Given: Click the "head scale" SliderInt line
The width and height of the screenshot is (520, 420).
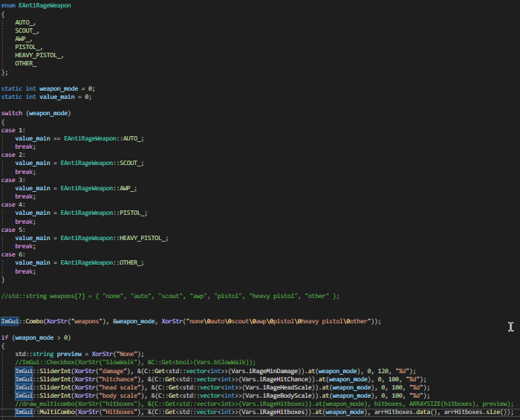Looking at the screenshot, I should pos(223,387).
